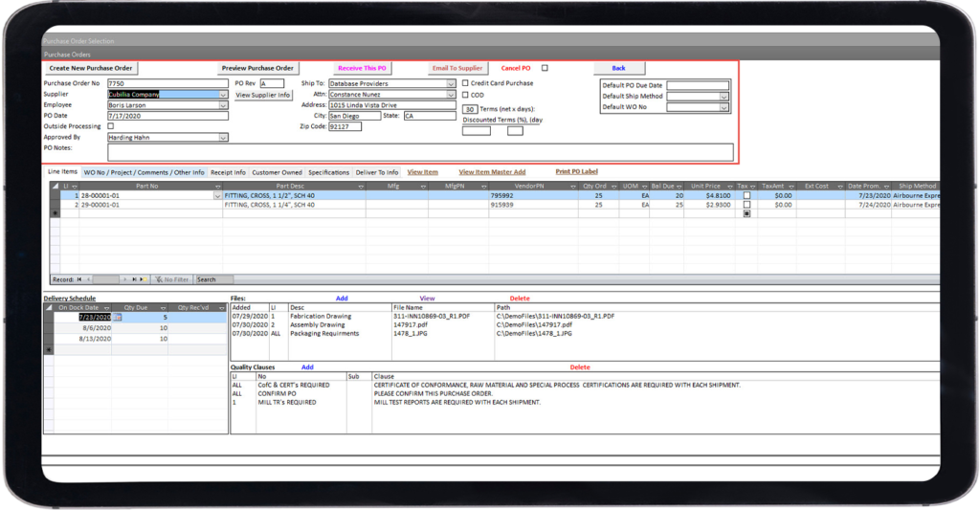This screenshot has width=980, height=510.
Task: Click Email To Supplier button
Action: point(457,68)
